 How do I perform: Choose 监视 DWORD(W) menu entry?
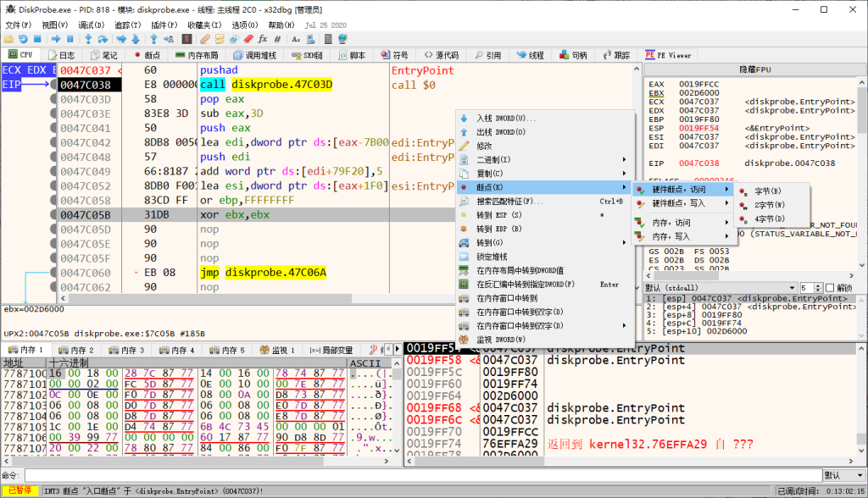[544, 339]
